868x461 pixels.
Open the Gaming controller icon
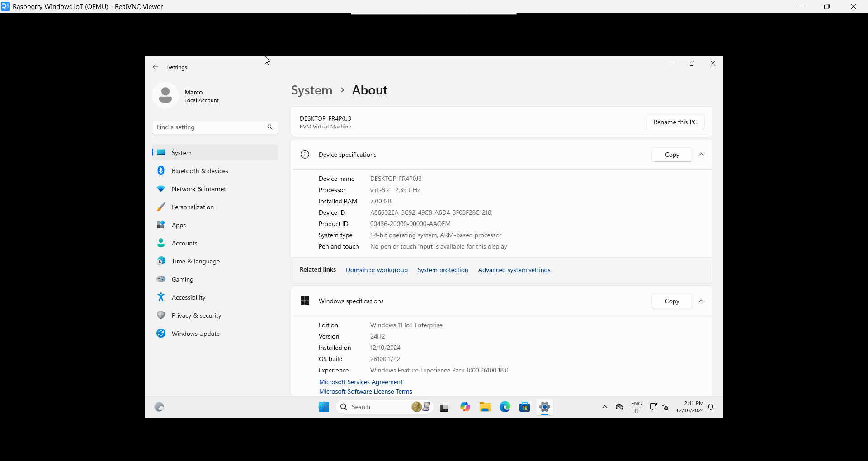[x=161, y=279]
